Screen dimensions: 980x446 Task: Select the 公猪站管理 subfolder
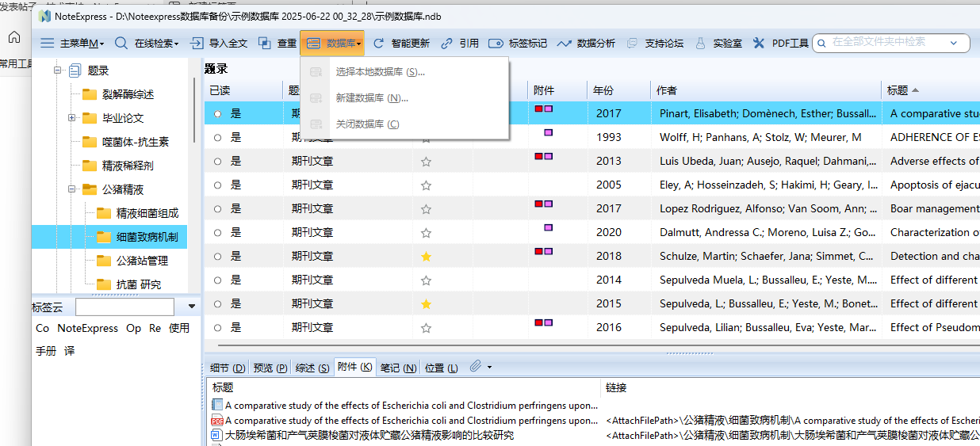tap(132, 261)
